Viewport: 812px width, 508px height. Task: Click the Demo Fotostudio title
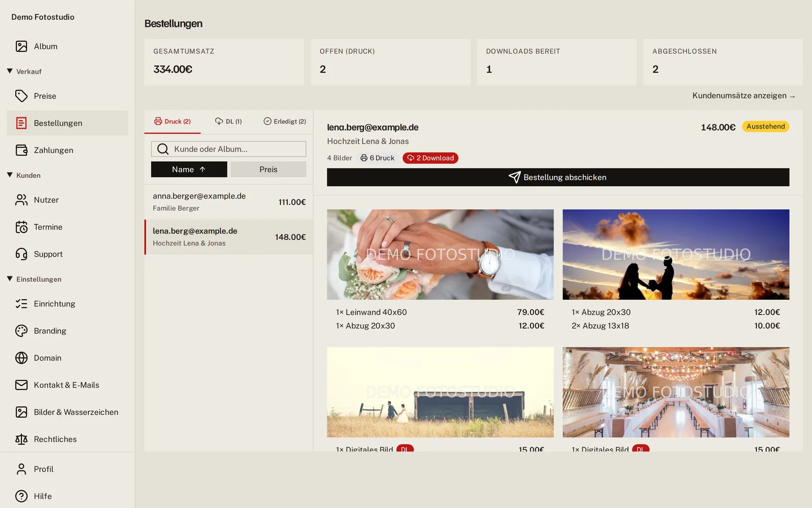43,17
